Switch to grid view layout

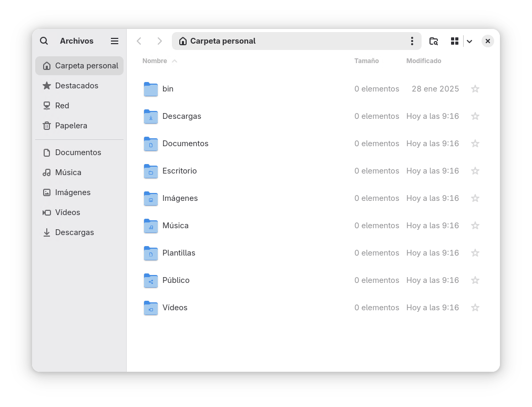454,40
